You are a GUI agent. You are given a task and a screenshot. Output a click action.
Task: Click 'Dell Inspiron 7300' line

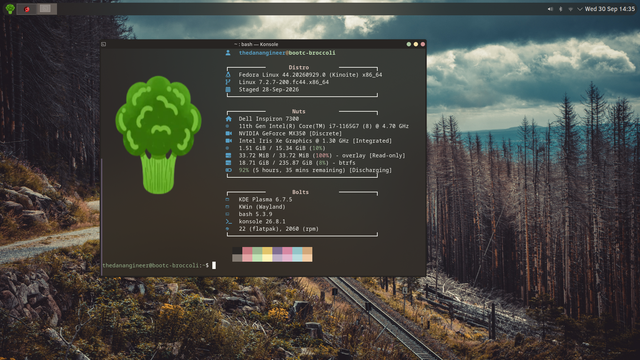tap(269, 119)
